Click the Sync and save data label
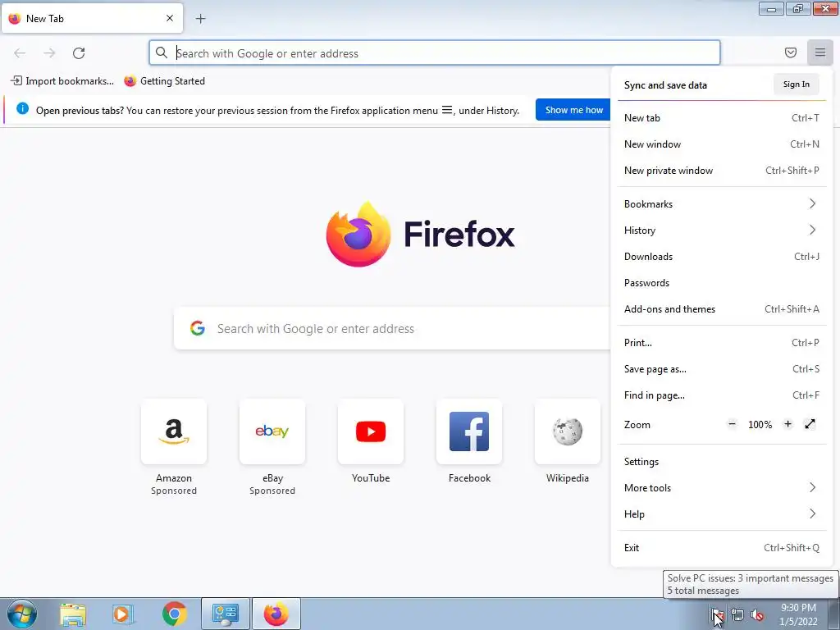The image size is (840, 630). (x=665, y=84)
